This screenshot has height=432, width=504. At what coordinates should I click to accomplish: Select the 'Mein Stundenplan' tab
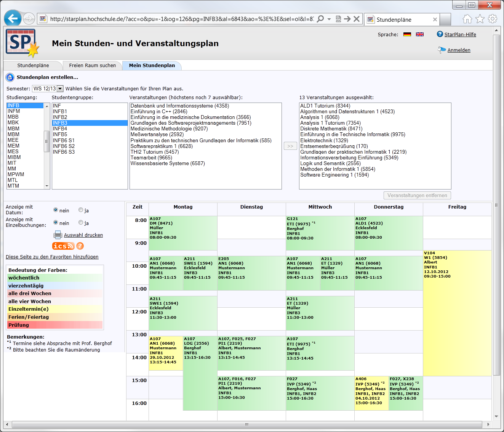click(x=152, y=66)
